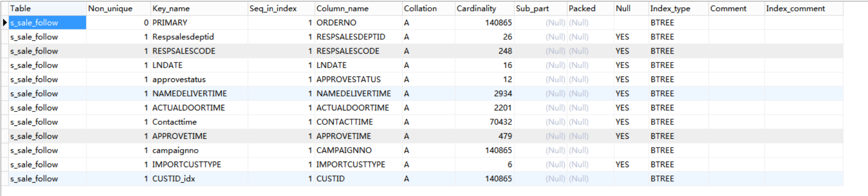Select the Column_name header
Viewport: 868px width, 196px height.
click(x=358, y=8)
